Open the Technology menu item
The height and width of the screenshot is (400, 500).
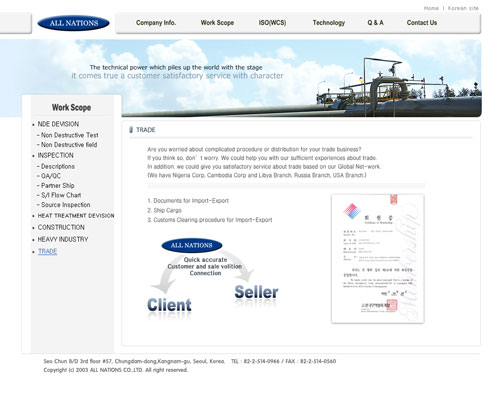329,23
